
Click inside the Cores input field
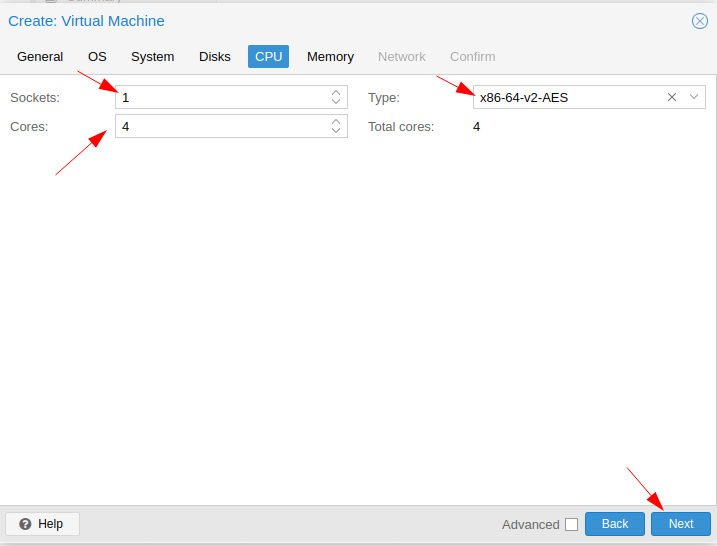pos(222,126)
